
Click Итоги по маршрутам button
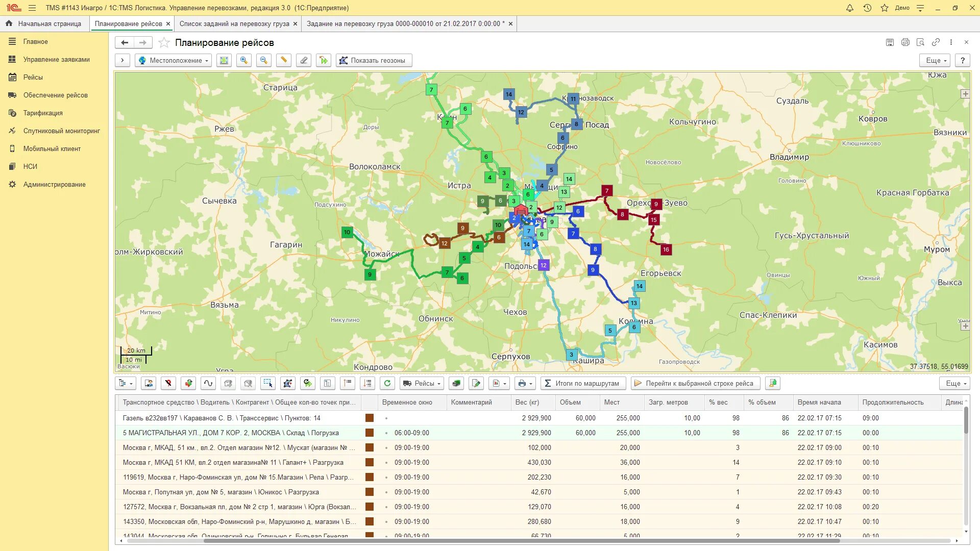pos(582,383)
